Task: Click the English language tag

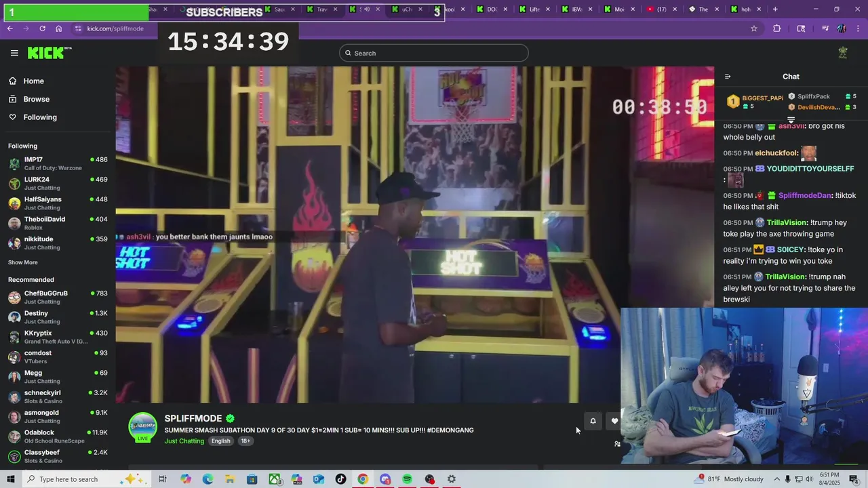Action: (220, 441)
